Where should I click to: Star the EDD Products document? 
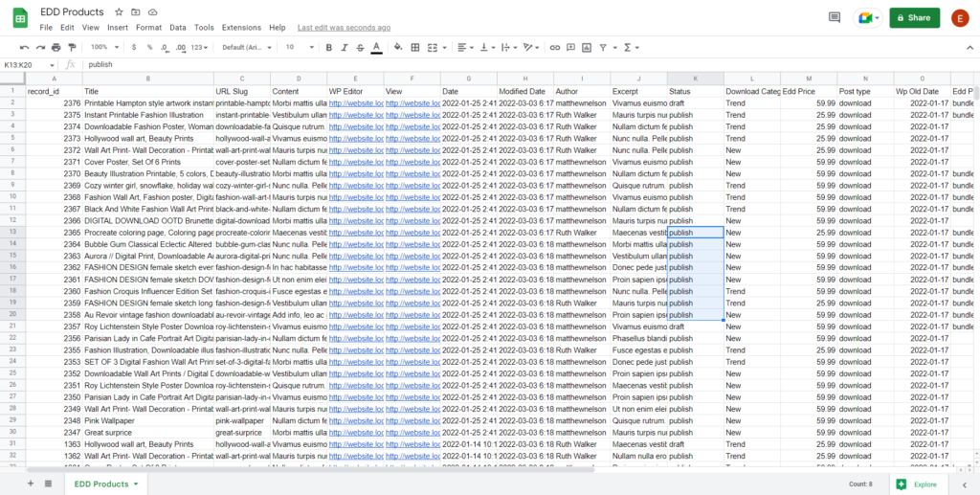pyautogui.click(x=119, y=11)
